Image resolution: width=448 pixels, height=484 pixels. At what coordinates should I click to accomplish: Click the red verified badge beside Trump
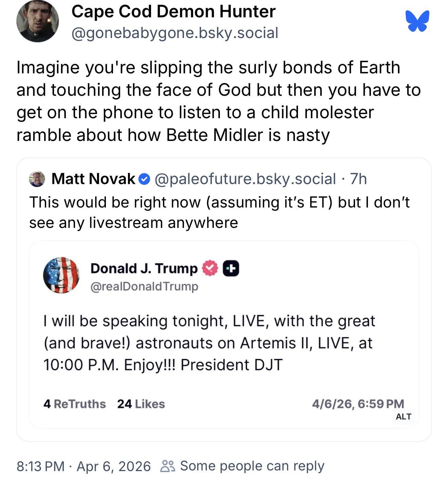210,268
